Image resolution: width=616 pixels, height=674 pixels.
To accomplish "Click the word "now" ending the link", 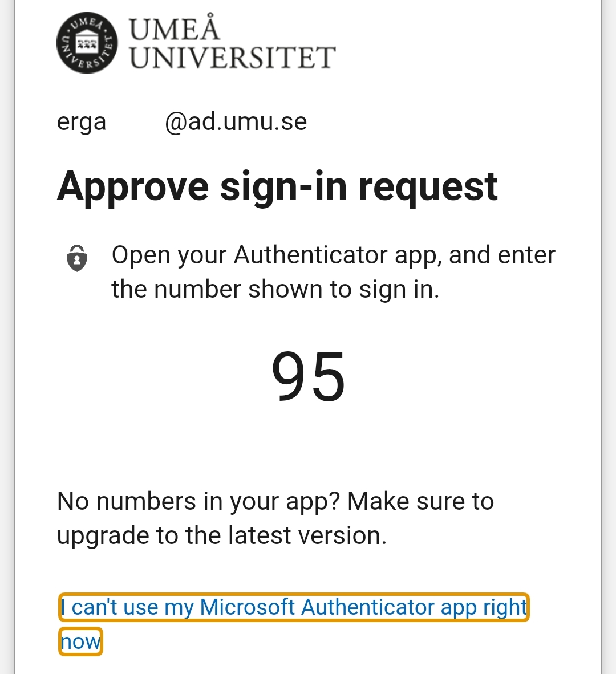I will [81, 641].
